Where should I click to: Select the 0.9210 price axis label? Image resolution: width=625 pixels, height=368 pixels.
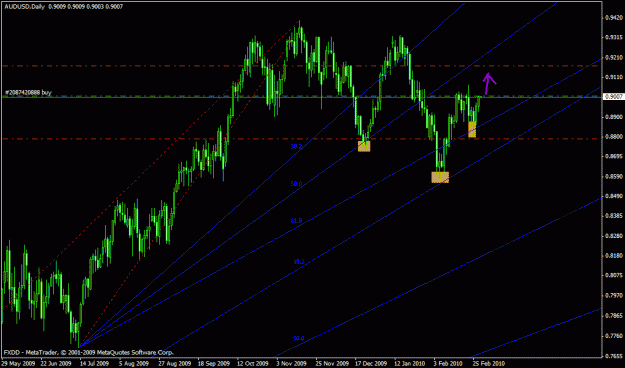(614, 57)
